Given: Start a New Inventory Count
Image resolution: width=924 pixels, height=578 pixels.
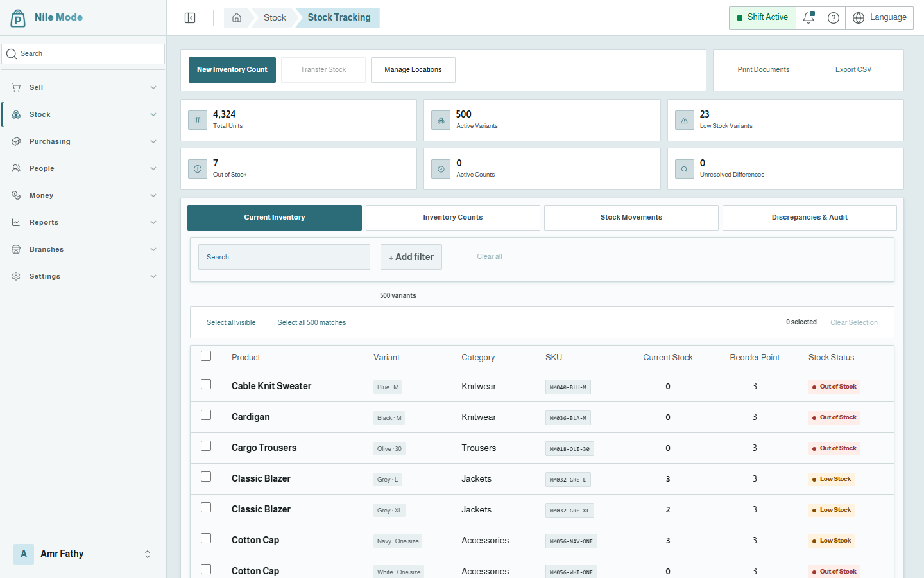Looking at the screenshot, I should [232, 70].
